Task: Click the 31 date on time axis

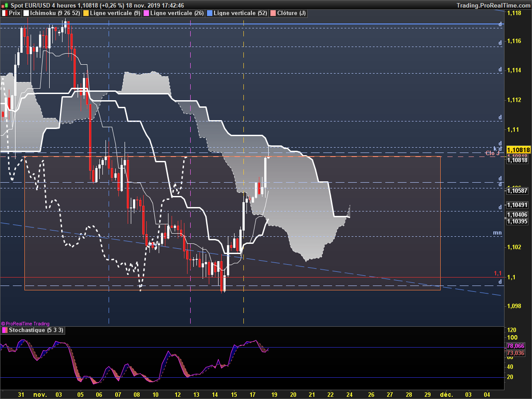Action: pyautogui.click(x=21, y=394)
